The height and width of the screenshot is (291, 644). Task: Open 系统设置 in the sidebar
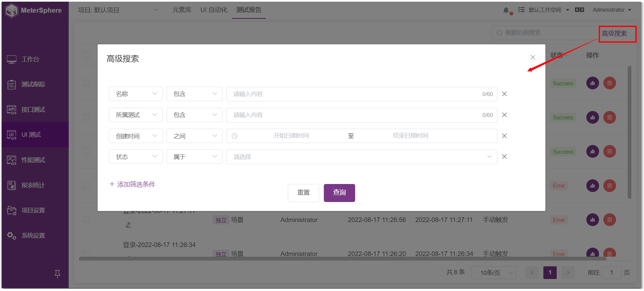[x=35, y=235]
